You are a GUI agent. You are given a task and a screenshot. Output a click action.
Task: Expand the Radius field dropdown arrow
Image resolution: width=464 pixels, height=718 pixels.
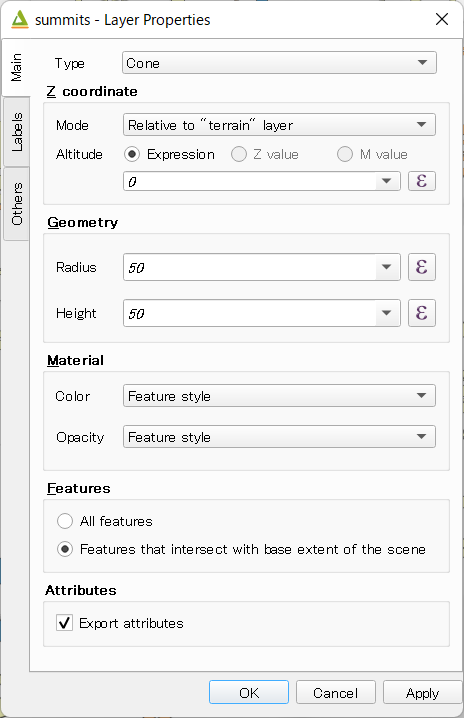(387, 267)
